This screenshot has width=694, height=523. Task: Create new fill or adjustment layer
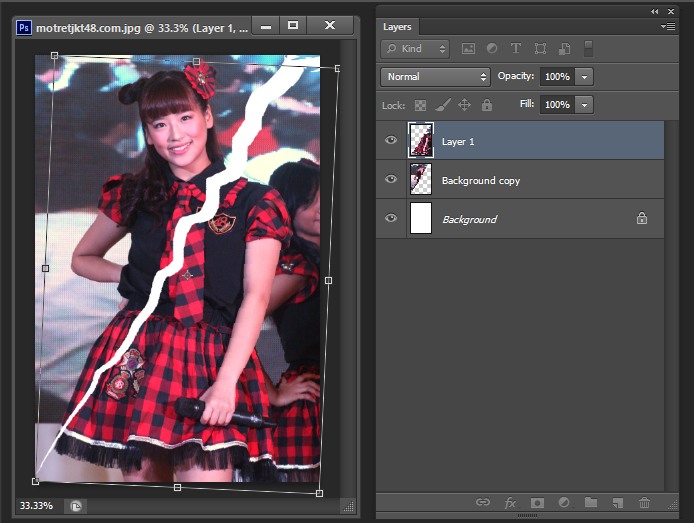tap(564, 503)
